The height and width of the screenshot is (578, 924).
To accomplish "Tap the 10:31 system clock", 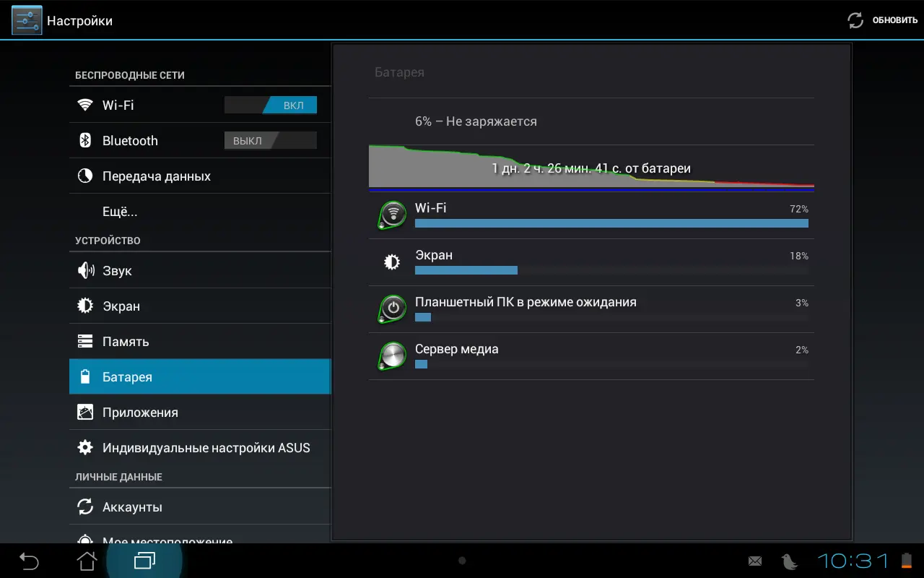I will pyautogui.click(x=853, y=561).
